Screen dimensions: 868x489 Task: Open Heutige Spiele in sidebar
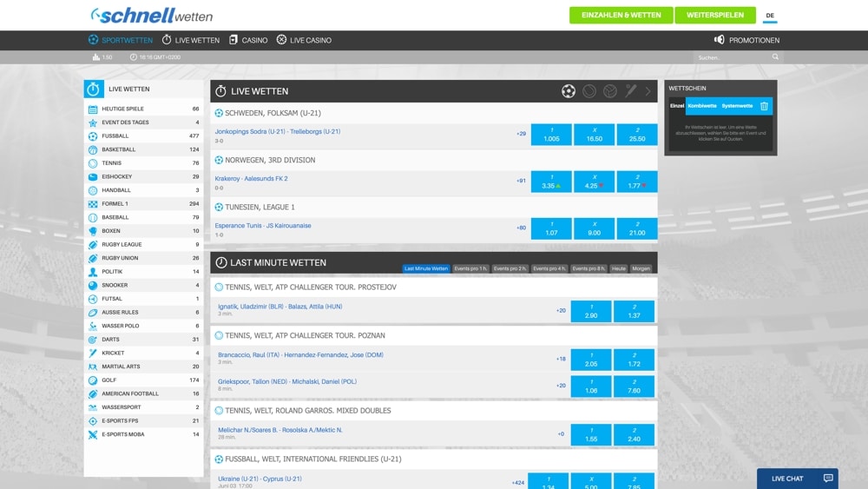[x=143, y=109]
